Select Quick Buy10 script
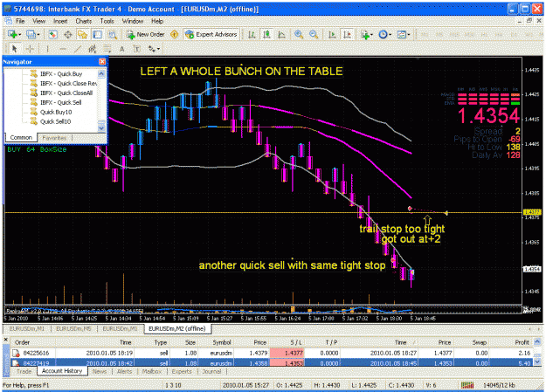This screenshot has width=546, height=392. click(56, 112)
